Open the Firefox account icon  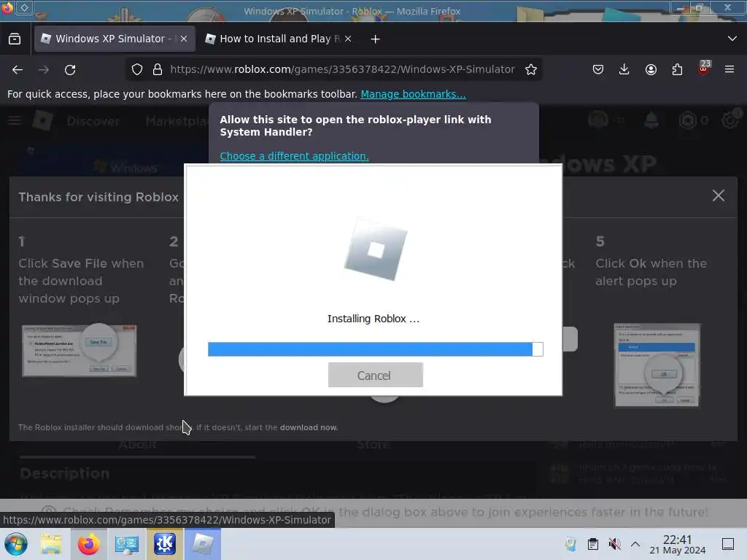coord(651,69)
